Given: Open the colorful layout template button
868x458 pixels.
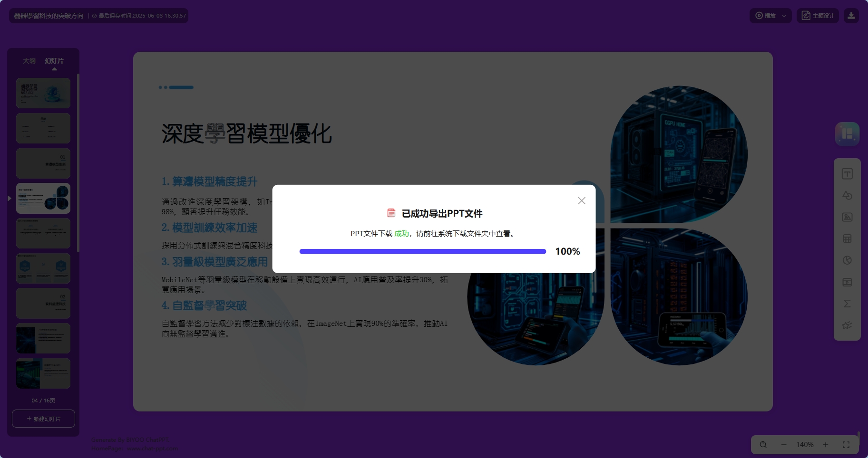Looking at the screenshot, I should 847,134.
